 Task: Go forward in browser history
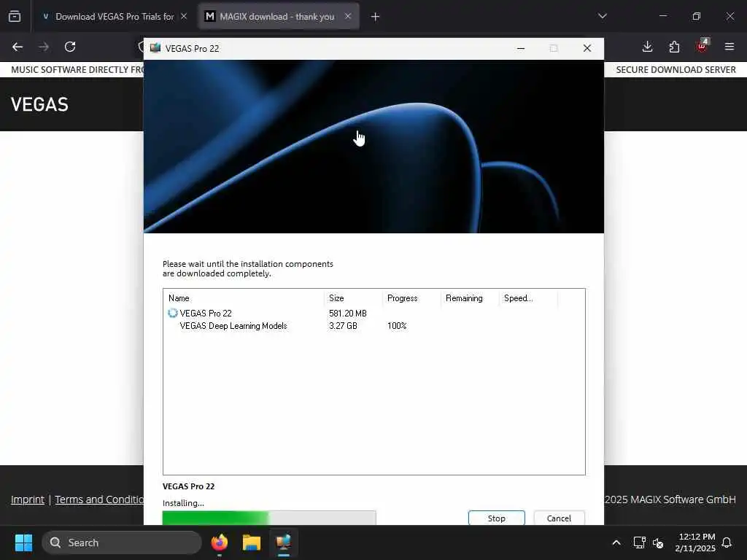(x=43, y=47)
